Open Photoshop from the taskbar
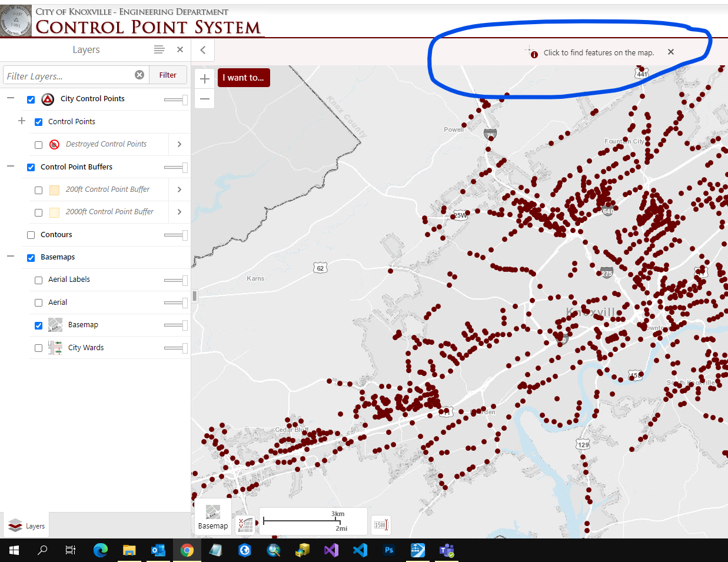This screenshot has width=728, height=562. pyautogui.click(x=389, y=550)
